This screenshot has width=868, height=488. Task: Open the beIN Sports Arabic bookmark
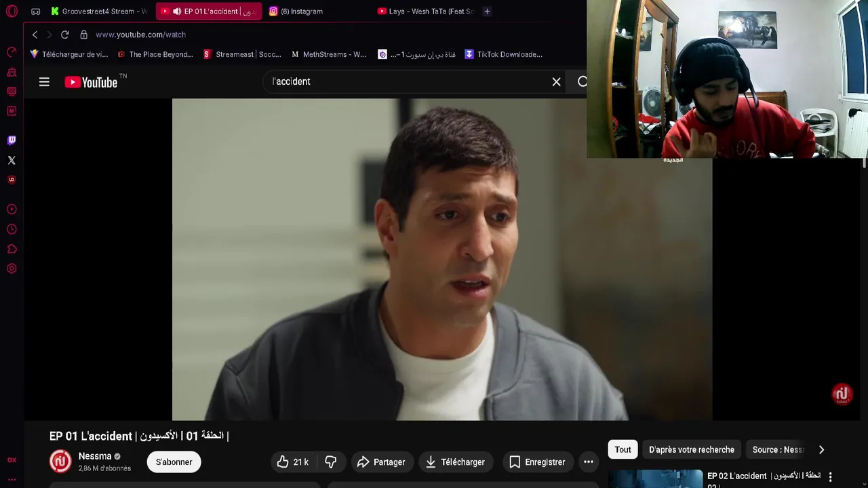pos(417,54)
